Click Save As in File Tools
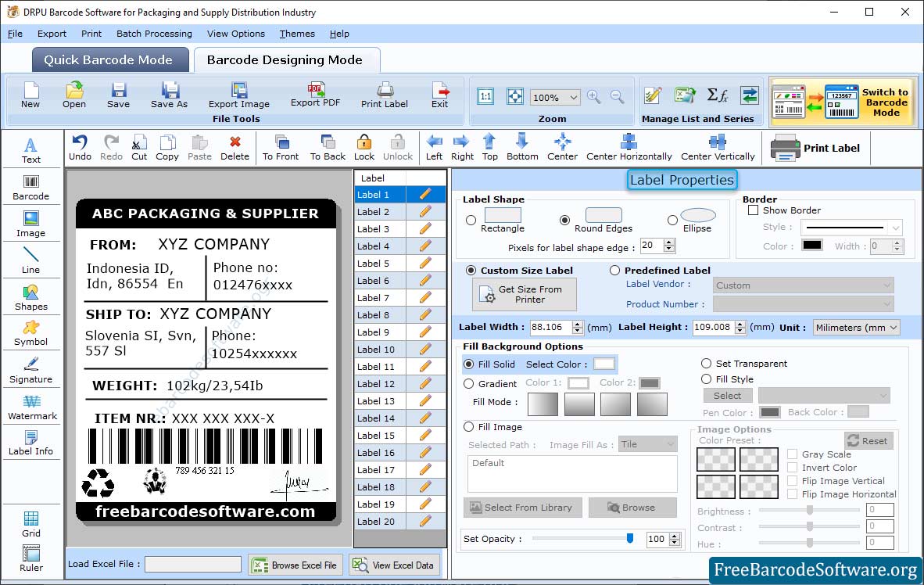This screenshot has width=924, height=585. (x=169, y=95)
